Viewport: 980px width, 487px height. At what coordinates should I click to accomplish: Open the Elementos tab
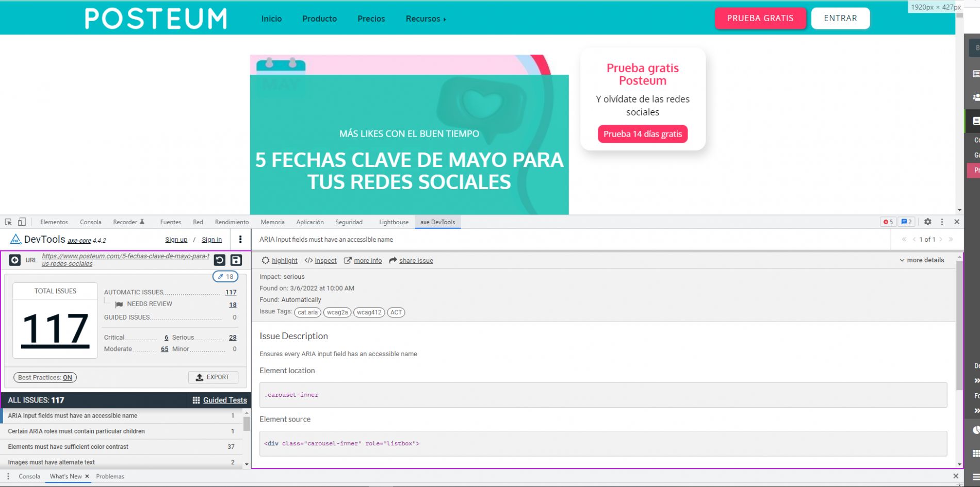54,222
